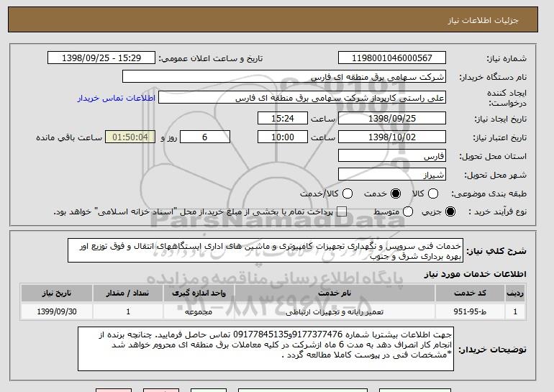Image resolution: width=554 pixels, height=392 pixels.
Task: Click the نام دستگاه خریدار label
Action: click(493, 77)
